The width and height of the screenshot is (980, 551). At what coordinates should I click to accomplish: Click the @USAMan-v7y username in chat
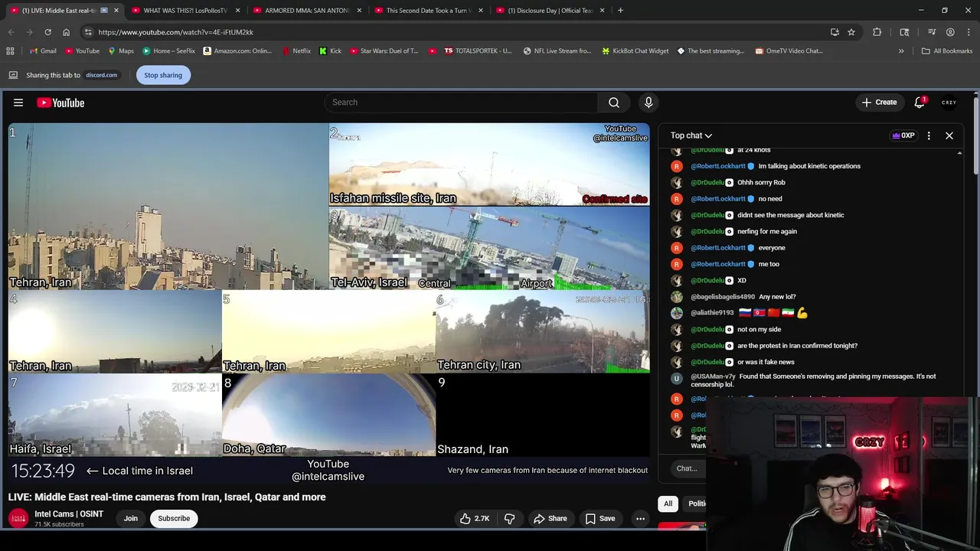tap(713, 377)
